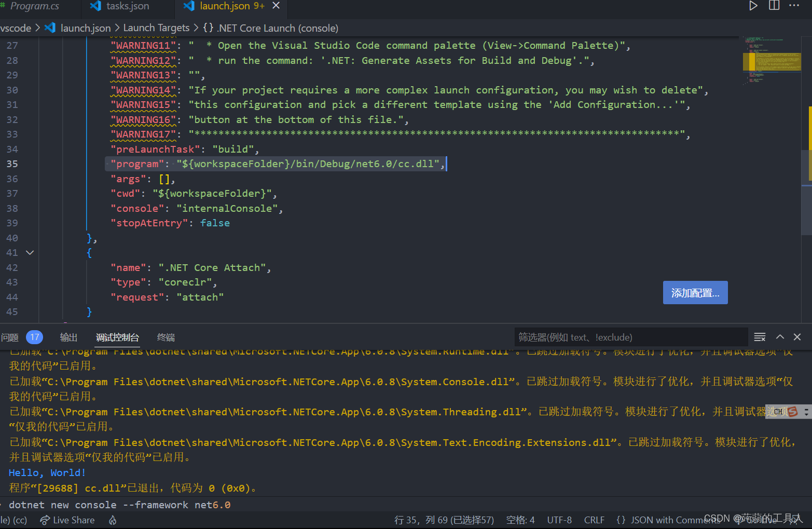Click Launch Targets in the breadcrumb
The height and width of the screenshot is (529, 812).
[156, 28]
